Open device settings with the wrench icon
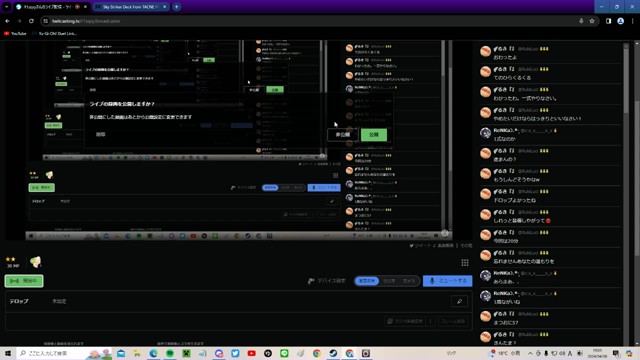640x360 pixels. 326,281
